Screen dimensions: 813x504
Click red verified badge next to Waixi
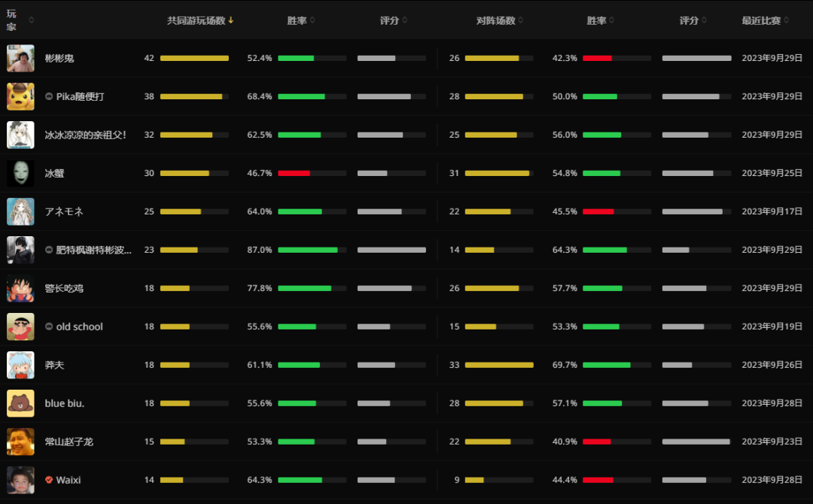coord(49,480)
